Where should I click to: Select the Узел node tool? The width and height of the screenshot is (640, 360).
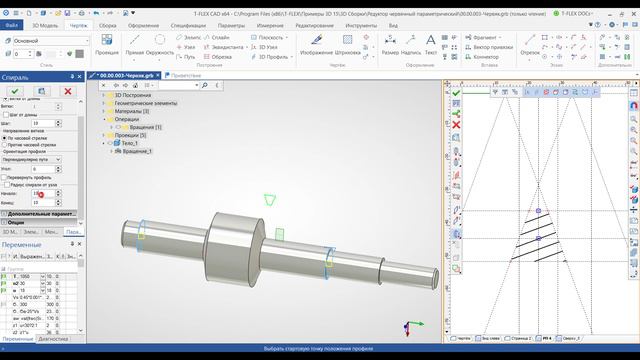coord(186,47)
